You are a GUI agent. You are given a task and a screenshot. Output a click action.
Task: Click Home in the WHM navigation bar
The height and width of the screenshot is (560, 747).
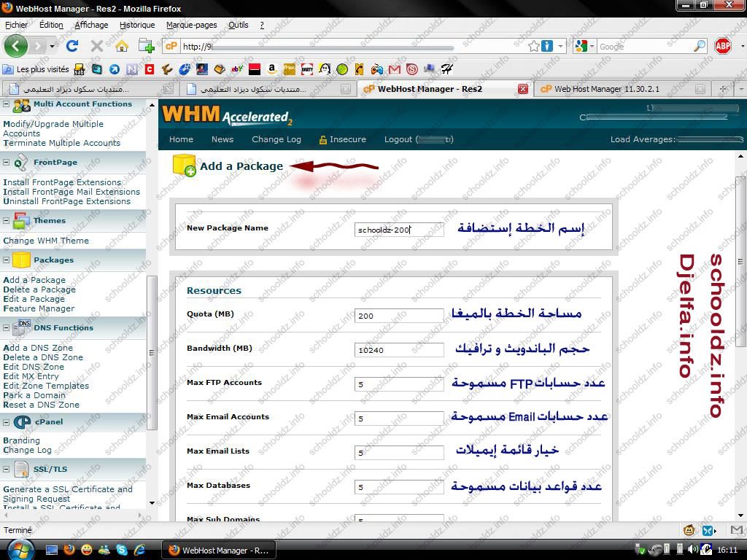click(181, 139)
